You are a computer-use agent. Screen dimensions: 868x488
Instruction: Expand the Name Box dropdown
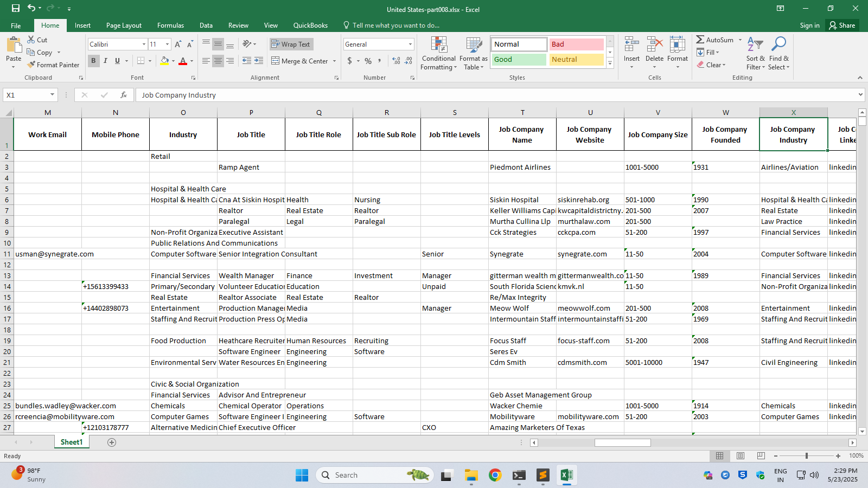pyautogui.click(x=52, y=95)
